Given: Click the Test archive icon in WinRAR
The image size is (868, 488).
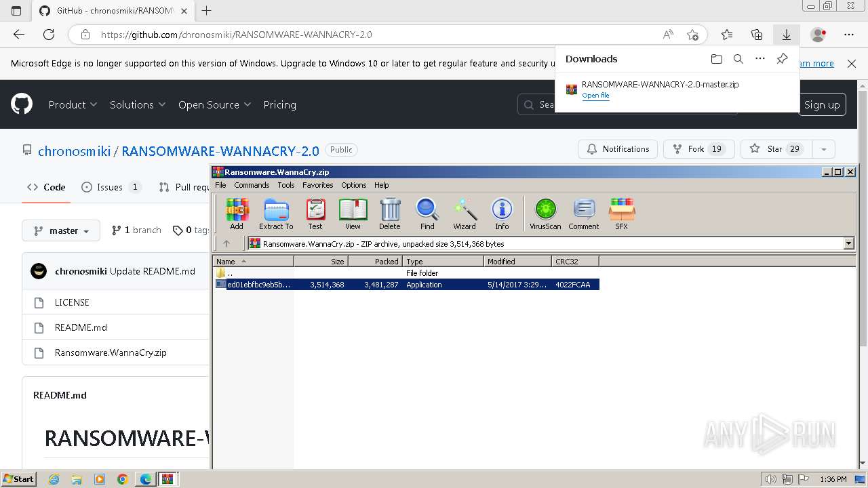Looking at the screenshot, I should pos(315,213).
